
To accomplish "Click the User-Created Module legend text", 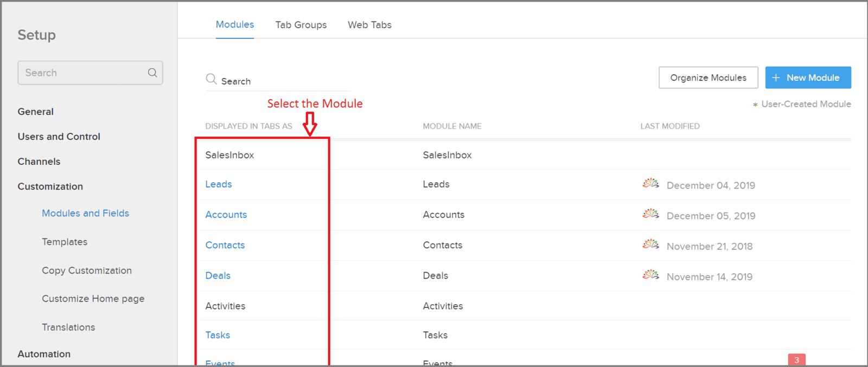I will click(x=806, y=104).
